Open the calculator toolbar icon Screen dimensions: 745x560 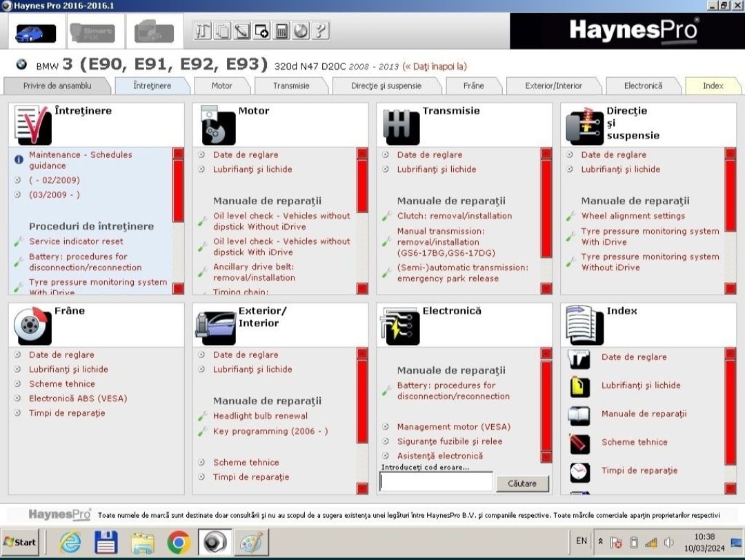pos(281,31)
